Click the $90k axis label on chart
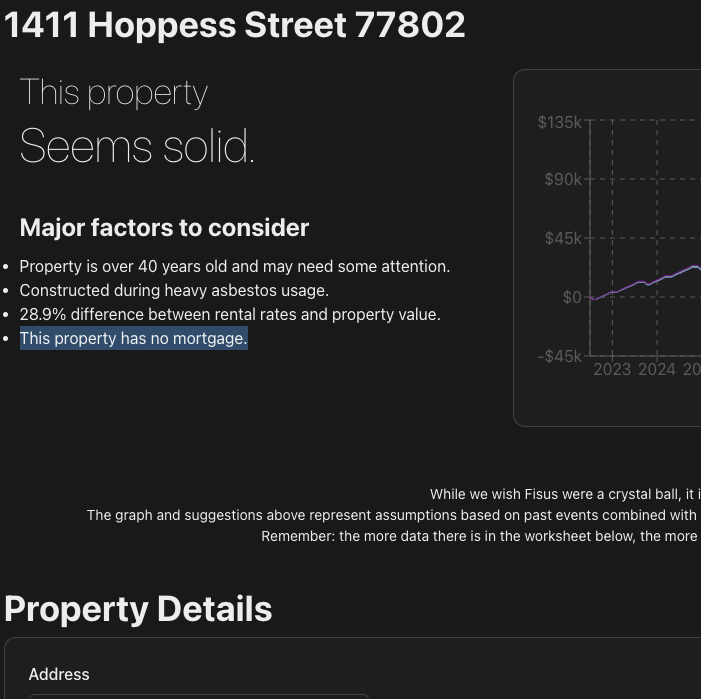This screenshot has height=699, width=701. pyautogui.click(x=562, y=179)
